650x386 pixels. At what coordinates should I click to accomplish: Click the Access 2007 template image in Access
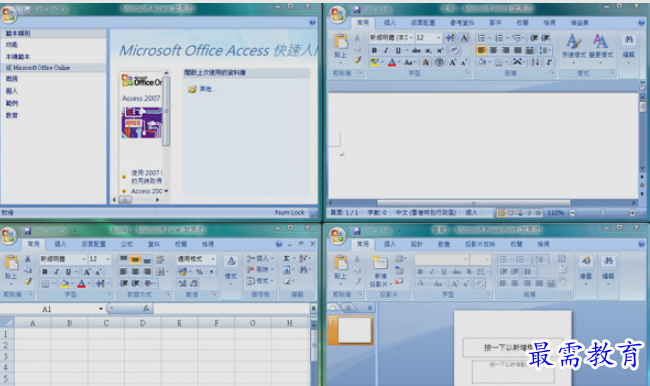click(142, 123)
